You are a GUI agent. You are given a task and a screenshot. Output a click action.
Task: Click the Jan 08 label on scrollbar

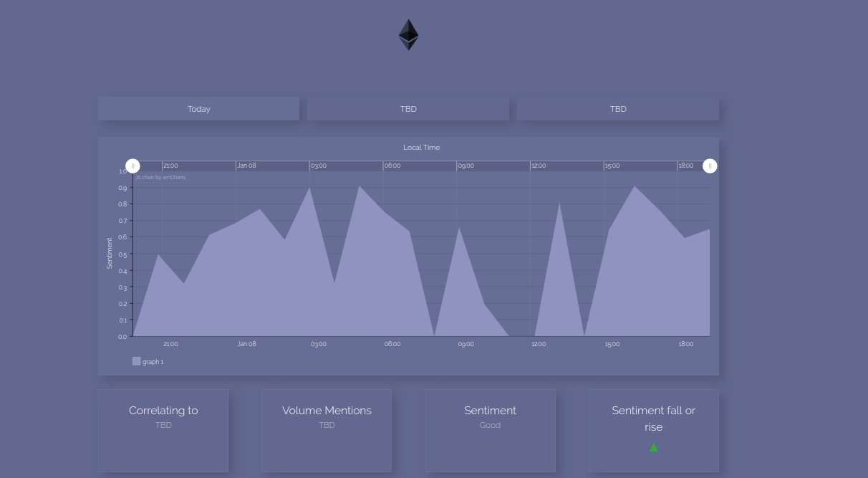pyautogui.click(x=246, y=166)
